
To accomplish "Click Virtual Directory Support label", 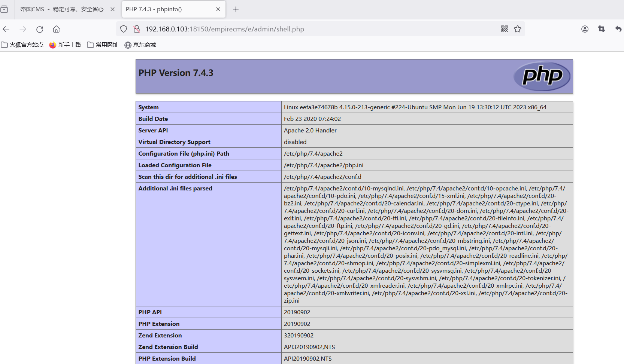I will (175, 142).
